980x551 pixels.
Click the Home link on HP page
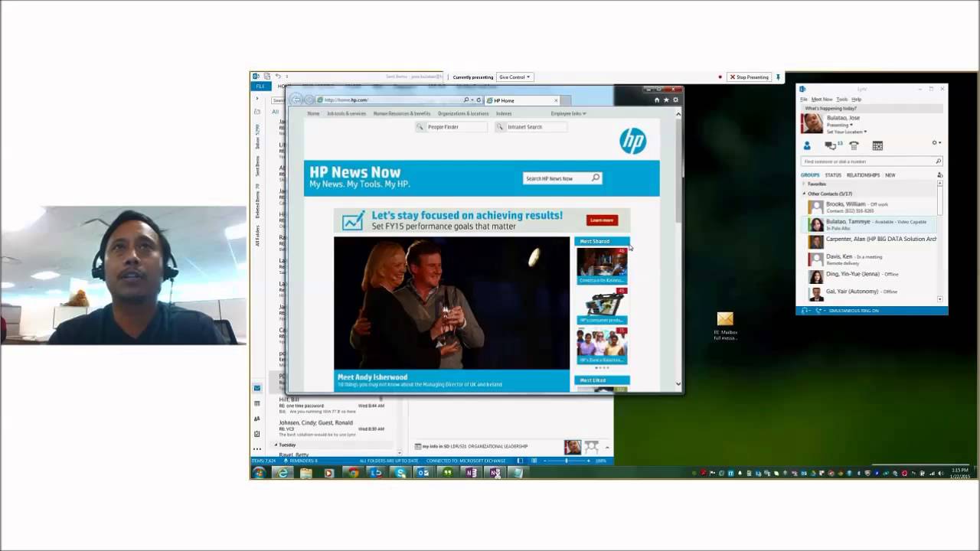coord(313,113)
